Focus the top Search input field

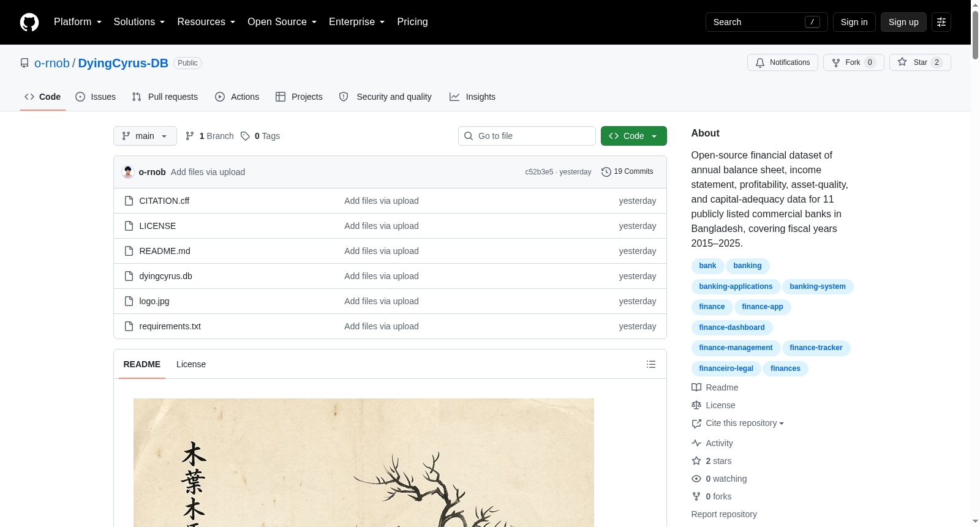[x=767, y=22]
